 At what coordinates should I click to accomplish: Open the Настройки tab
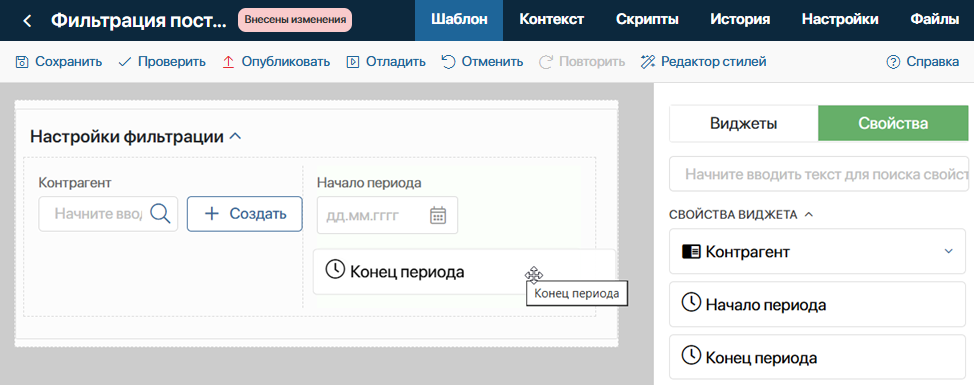pyautogui.click(x=840, y=20)
